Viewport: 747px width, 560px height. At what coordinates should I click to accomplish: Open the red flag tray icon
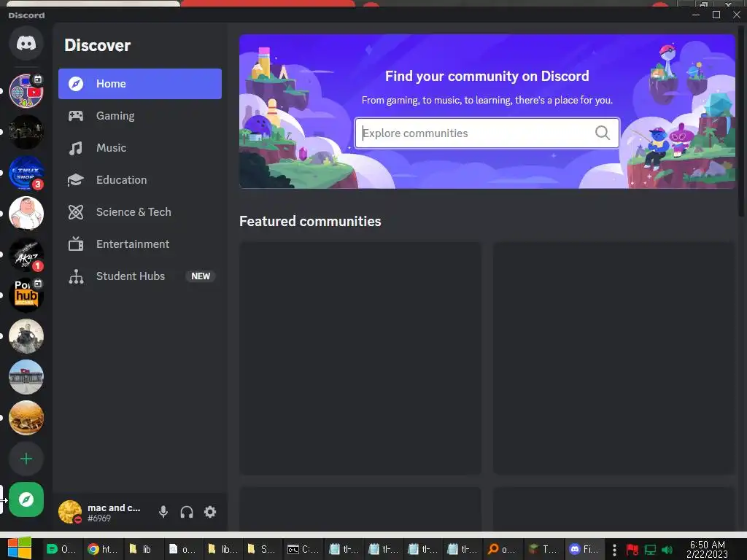pyautogui.click(x=632, y=550)
